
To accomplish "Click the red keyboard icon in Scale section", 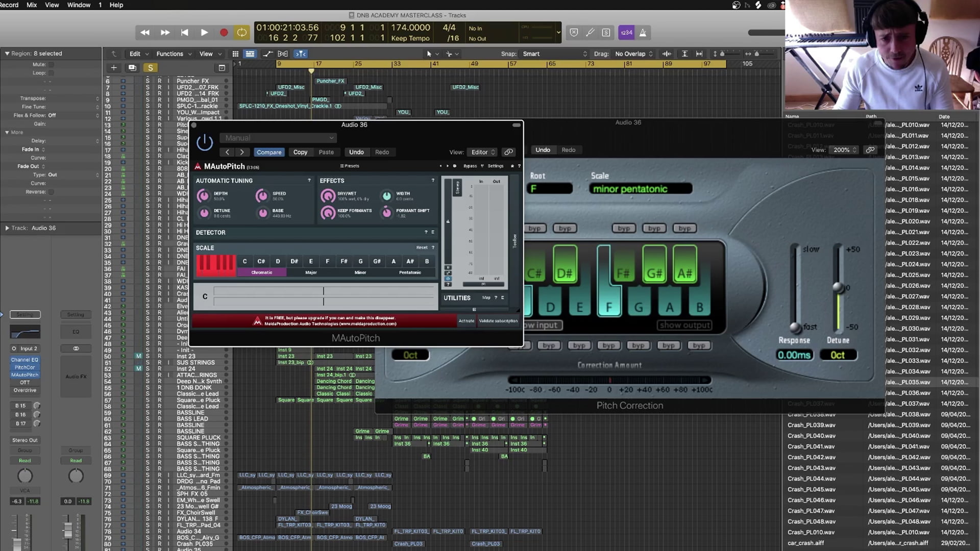I will (216, 265).
